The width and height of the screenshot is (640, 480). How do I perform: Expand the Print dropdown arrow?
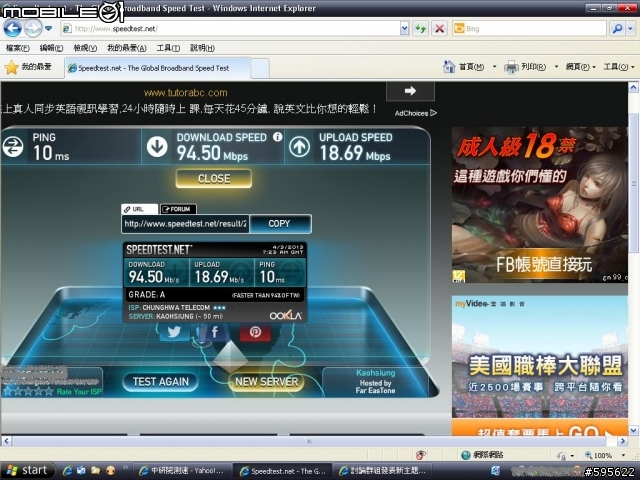coord(556,67)
